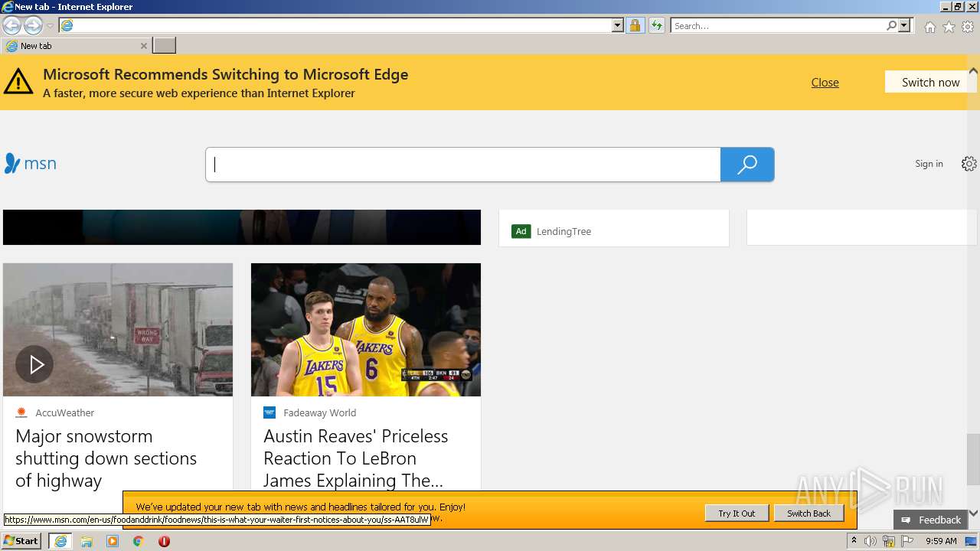
Task: Go back with the Back arrow button
Action: coord(12,25)
